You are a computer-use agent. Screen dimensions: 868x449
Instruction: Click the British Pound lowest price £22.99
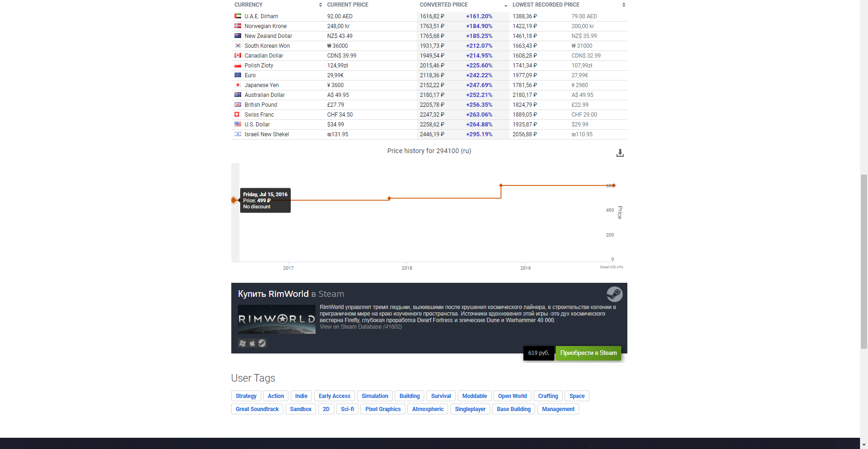(x=580, y=105)
